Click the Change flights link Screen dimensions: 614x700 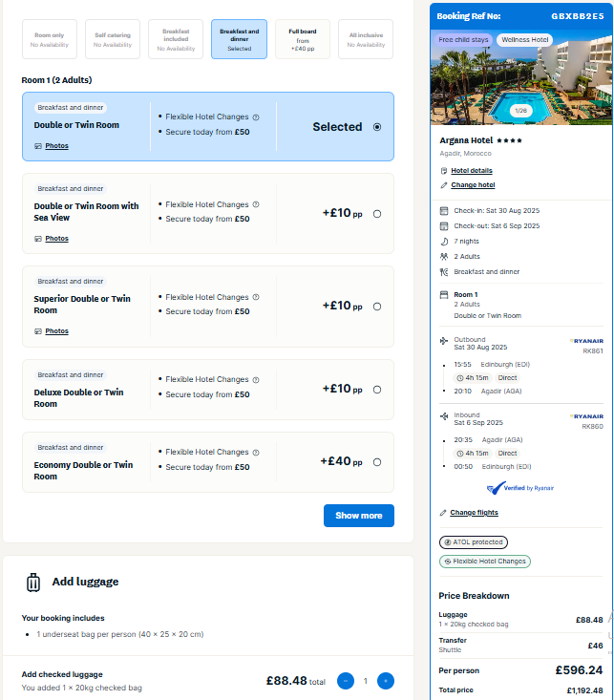(x=474, y=513)
